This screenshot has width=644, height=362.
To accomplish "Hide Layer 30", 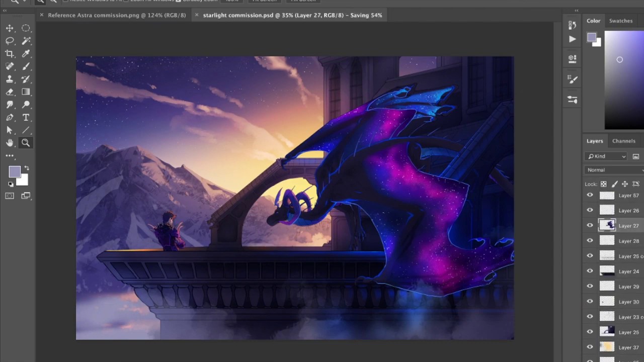I will 590,301.
